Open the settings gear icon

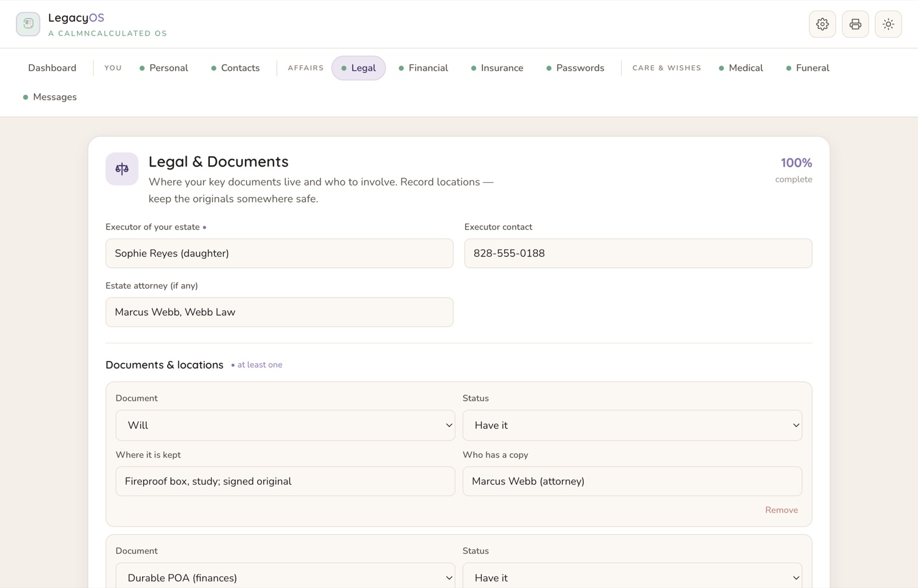click(822, 24)
